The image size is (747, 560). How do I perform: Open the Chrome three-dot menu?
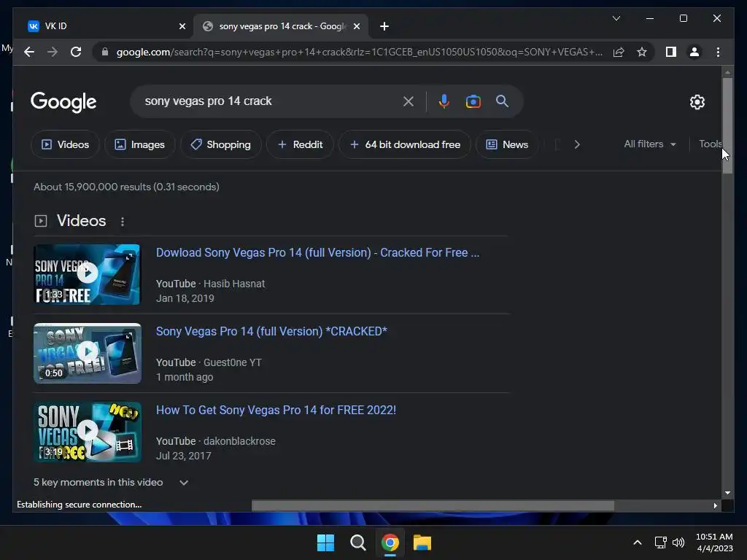click(718, 52)
